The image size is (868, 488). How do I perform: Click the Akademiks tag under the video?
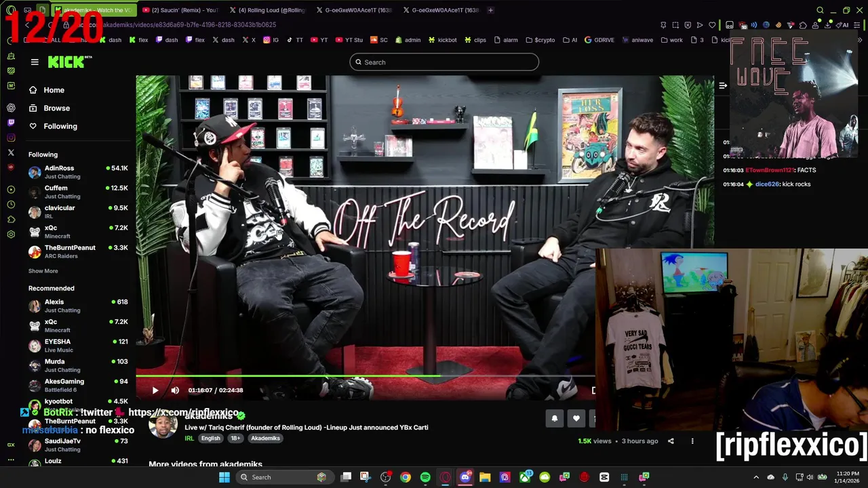click(x=265, y=439)
